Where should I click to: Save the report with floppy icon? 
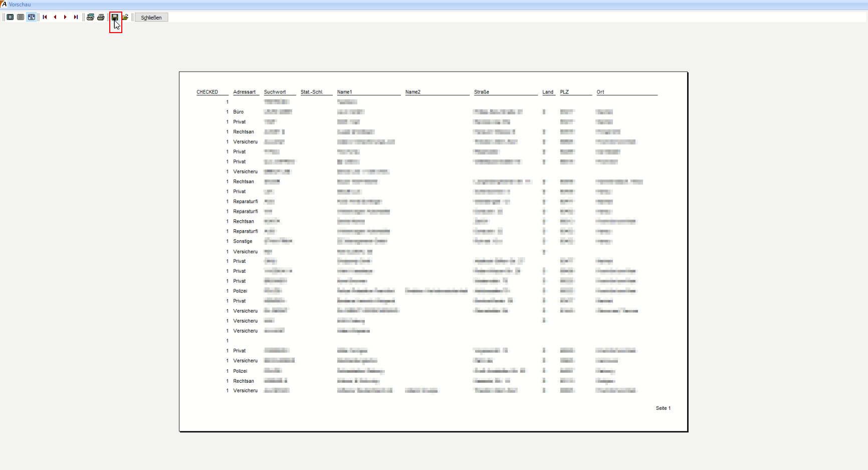[x=115, y=17]
